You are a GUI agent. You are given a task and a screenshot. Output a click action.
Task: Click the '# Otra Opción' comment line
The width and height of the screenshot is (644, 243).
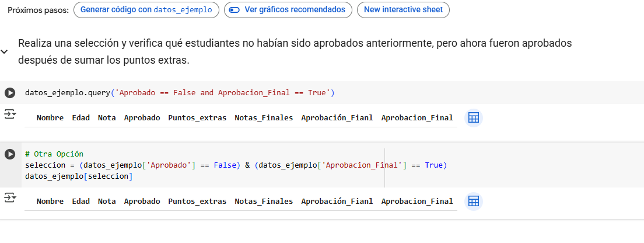pos(54,154)
